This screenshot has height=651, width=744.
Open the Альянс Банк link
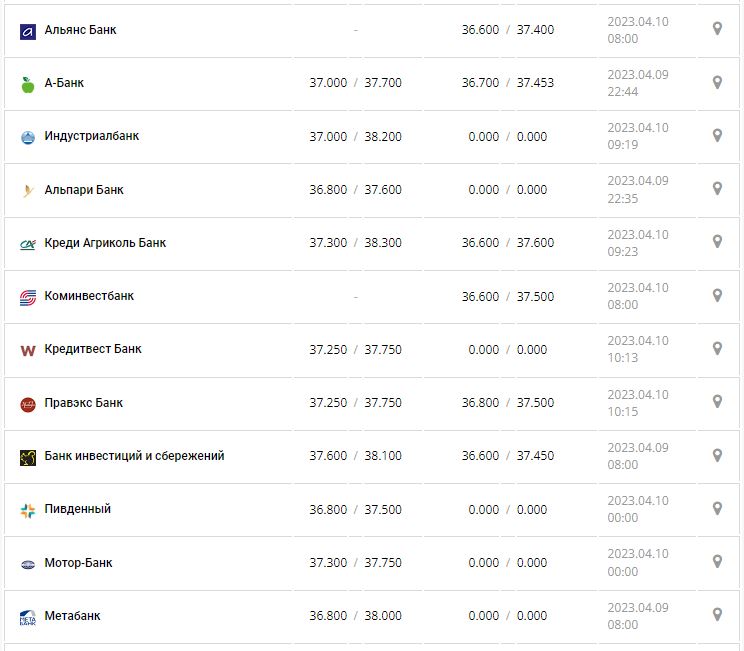(80, 30)
